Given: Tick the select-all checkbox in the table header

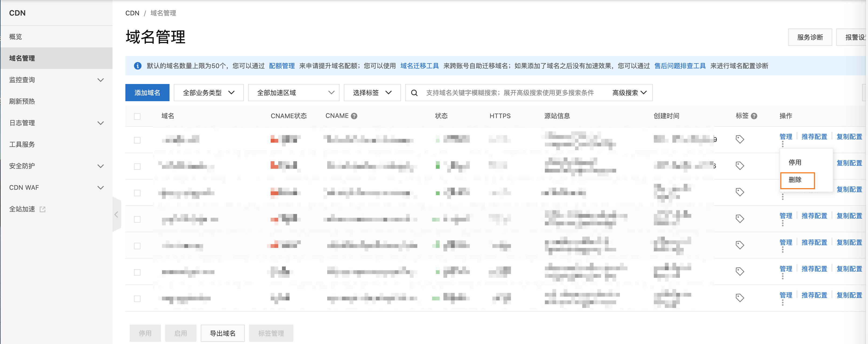Looking at the screenshot, I should [x=137, y=116].
